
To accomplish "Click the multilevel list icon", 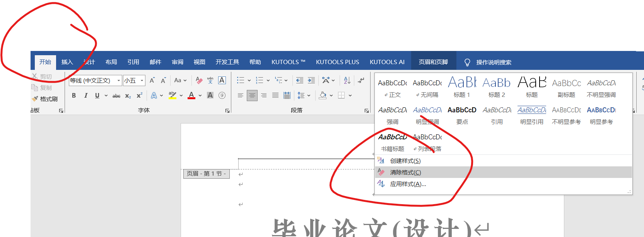I will point(278,80).
